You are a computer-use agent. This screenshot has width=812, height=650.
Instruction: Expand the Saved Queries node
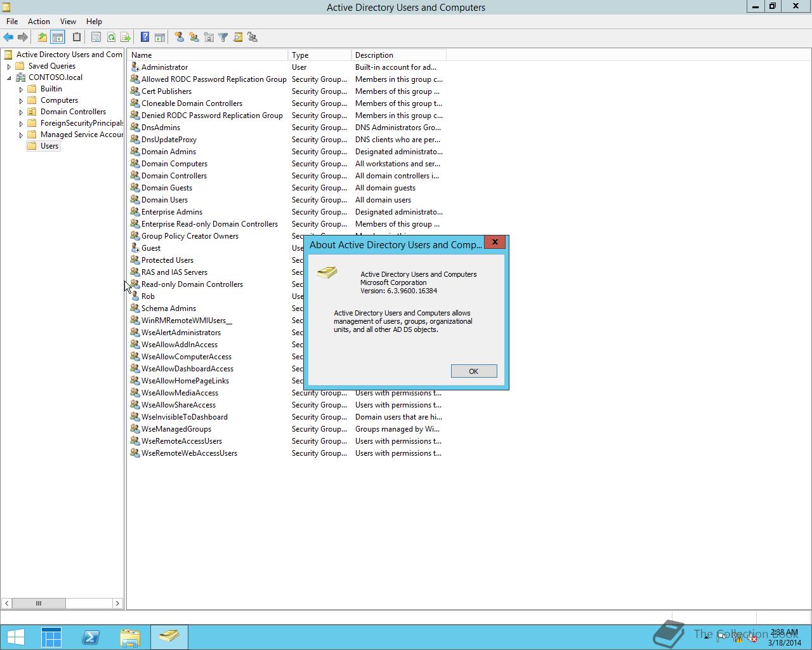[x=9, y=66]
